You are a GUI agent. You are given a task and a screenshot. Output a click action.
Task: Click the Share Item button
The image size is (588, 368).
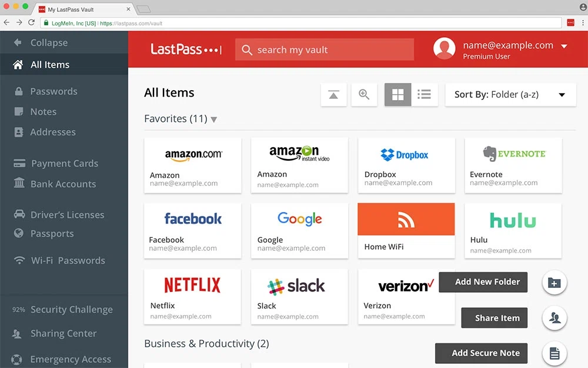pos(495,318)
